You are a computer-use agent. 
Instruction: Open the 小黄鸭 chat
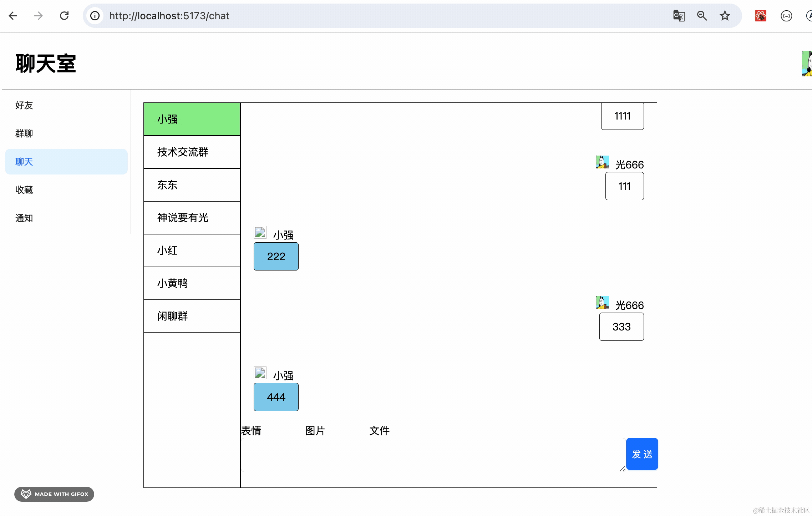coord(192,283)
